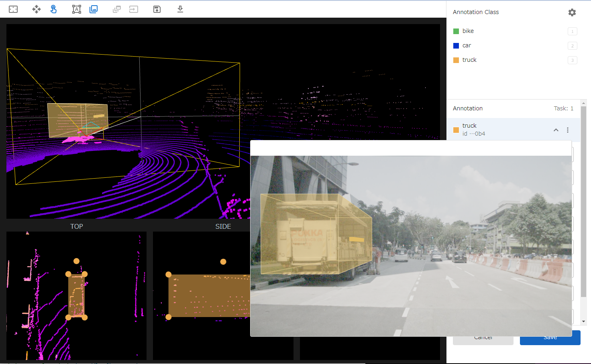The width and height of the screenshot is (591, 364).
Task: Click the greyed-out copy annotations icon
Action: [117, 9]
